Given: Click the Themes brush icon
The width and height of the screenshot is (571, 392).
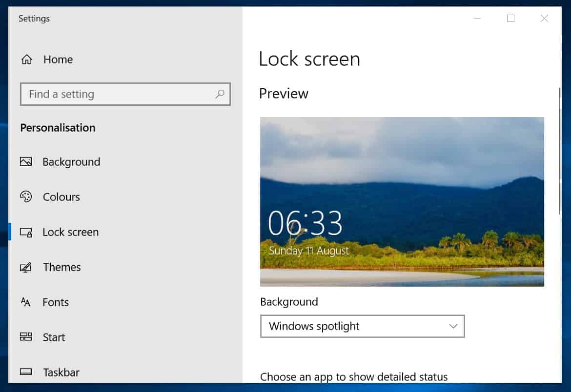Looking at the screenshot, I should 25,268.
